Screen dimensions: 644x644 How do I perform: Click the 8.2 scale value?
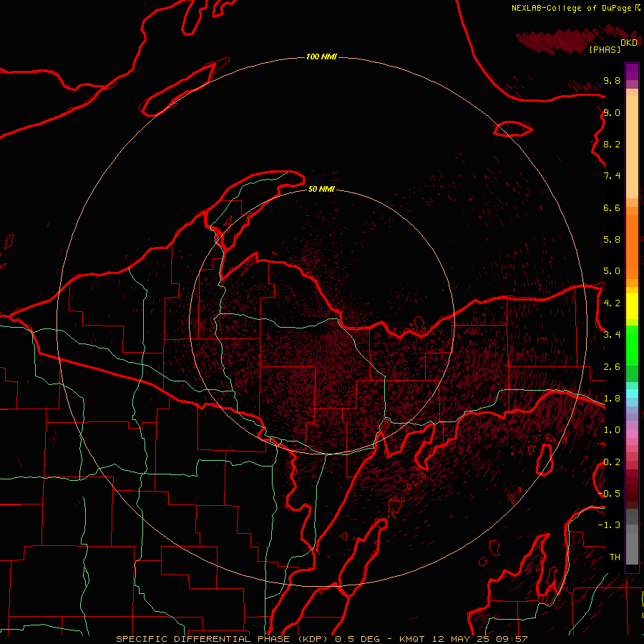612,144
